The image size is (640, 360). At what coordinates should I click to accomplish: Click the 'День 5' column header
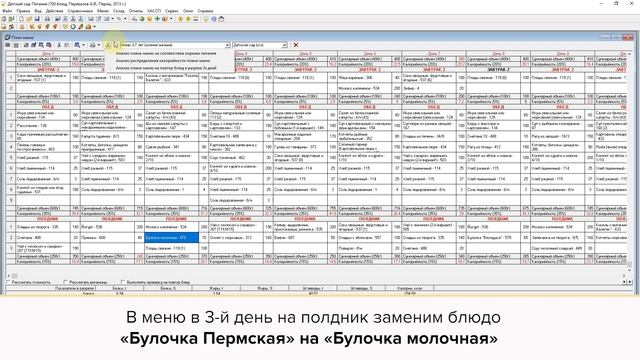(x=305, y=54)
